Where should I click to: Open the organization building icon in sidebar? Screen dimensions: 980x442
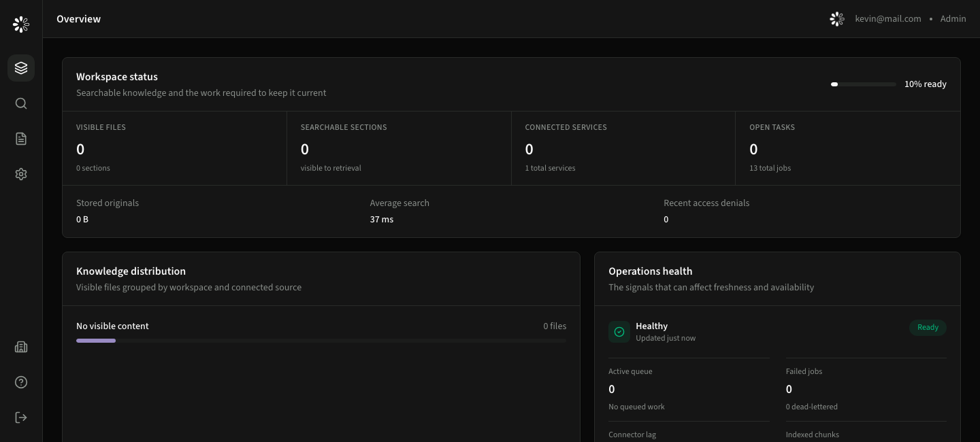point(21,347)
